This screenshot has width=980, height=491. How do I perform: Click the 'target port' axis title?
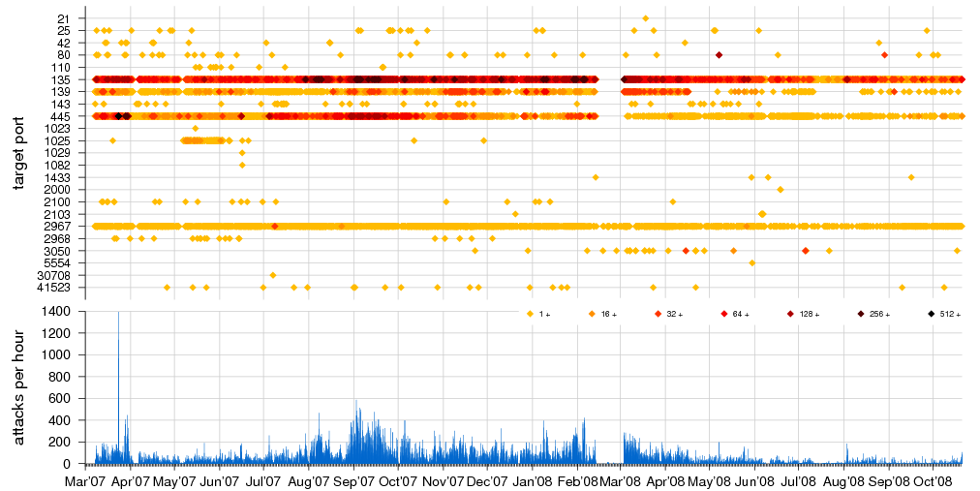18,152
